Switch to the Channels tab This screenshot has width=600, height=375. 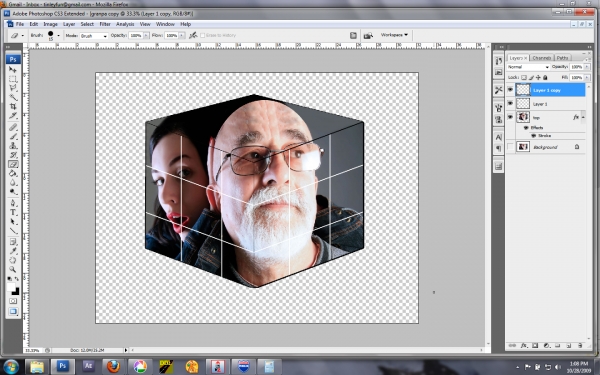click(x=541, y=58)
